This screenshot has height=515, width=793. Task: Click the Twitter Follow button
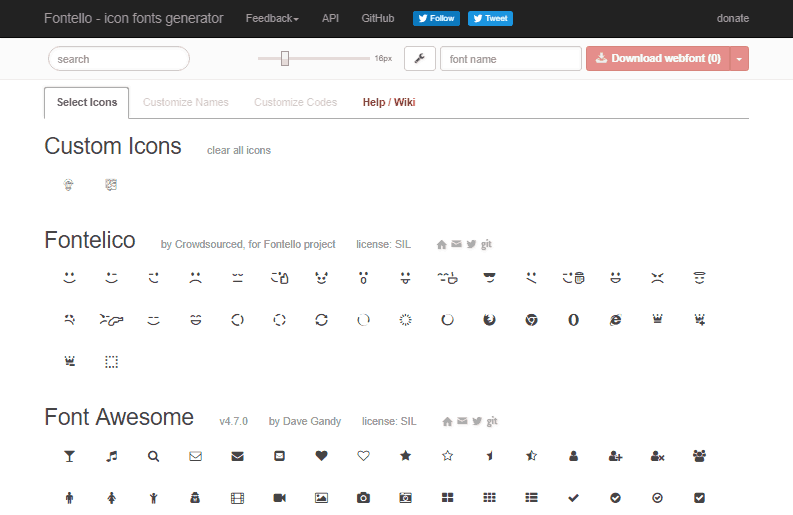[436, 18]
